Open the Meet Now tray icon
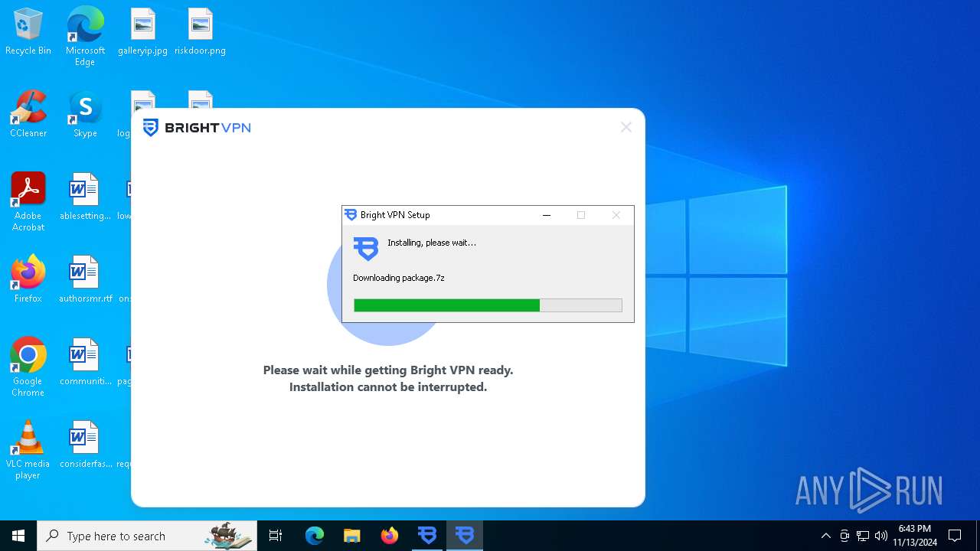 pos(844,536)
